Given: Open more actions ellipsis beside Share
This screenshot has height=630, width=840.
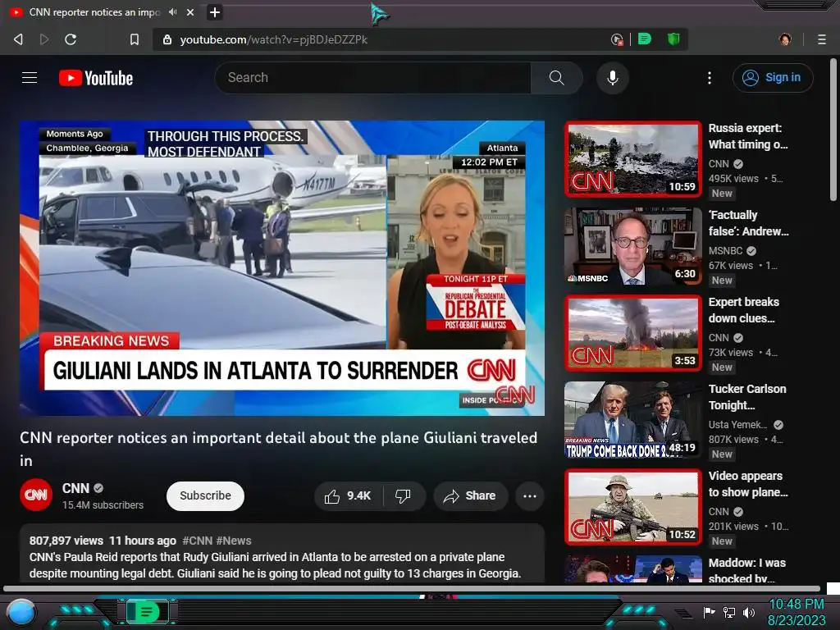Looking at the screenshot, I should click(x=530, y=496).
